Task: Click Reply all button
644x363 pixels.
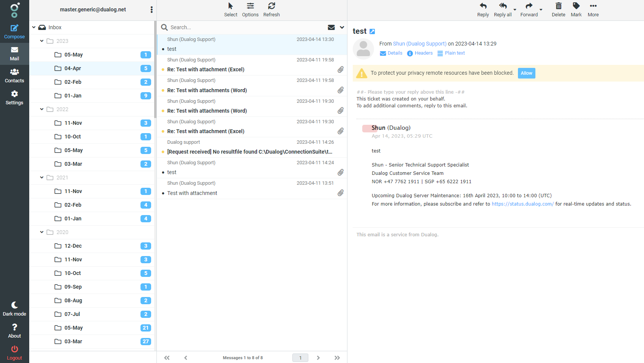Action: click(503, 10)
